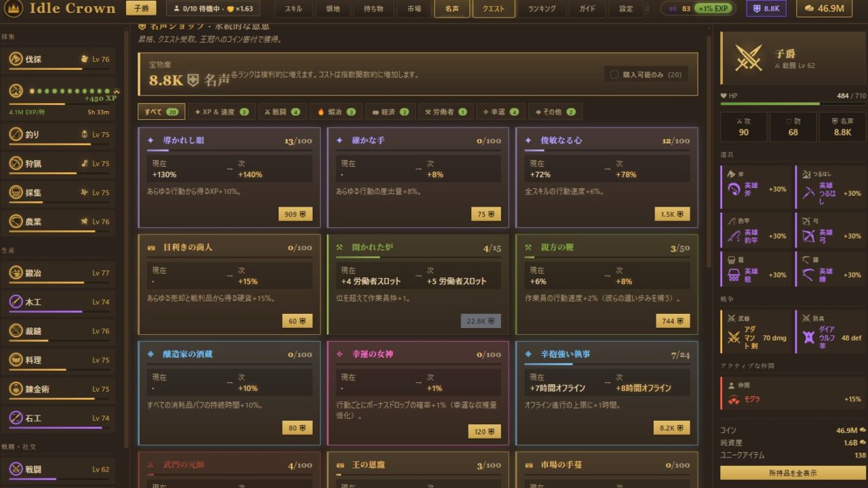Click 所持品を全表示 button
The width and height of the screenshot is (868, 488).
tap(793, 472)
